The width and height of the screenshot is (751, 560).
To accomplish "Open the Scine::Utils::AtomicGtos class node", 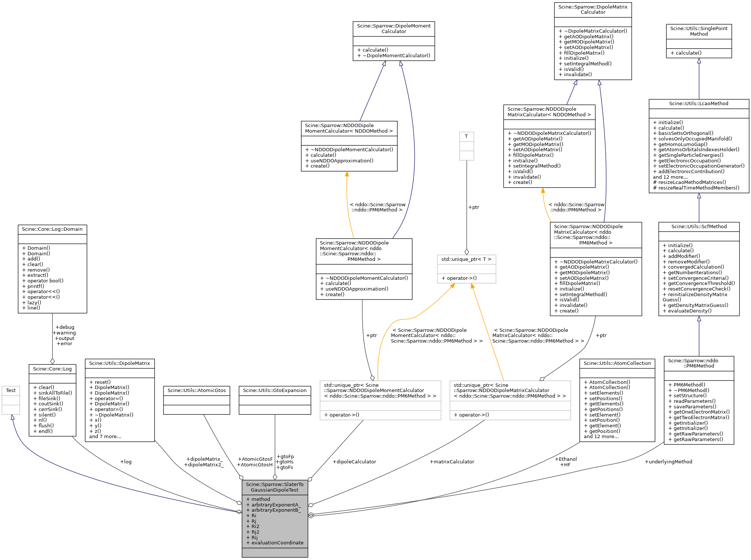I will click(197, 400).
